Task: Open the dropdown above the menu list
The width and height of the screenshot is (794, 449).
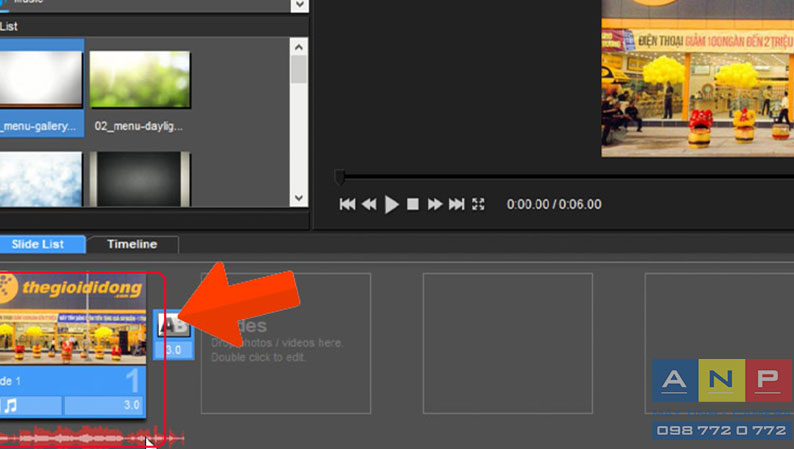Action: (x=299, y=5)
